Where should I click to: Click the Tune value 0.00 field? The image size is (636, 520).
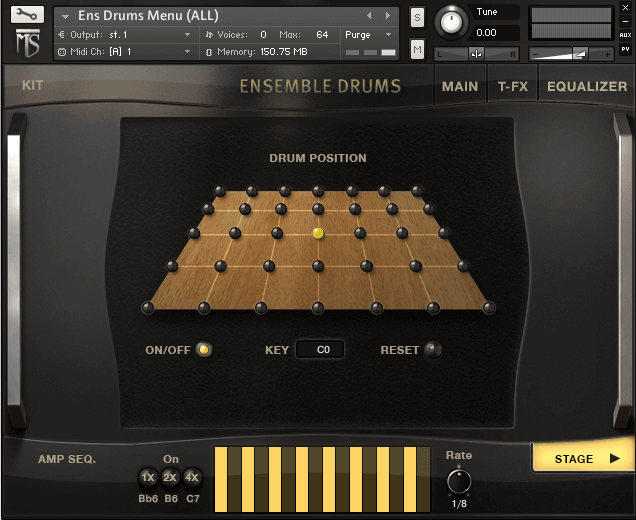coord(492,32)
